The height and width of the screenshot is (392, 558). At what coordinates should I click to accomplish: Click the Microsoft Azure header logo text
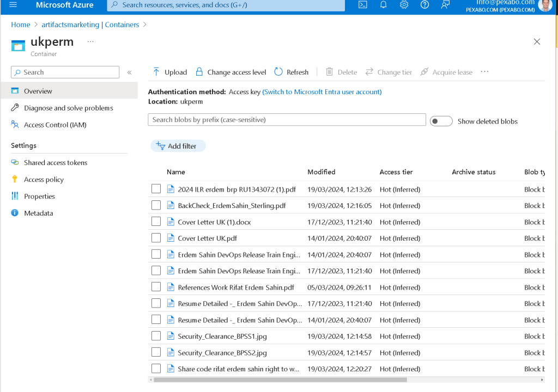coord(65,5)
